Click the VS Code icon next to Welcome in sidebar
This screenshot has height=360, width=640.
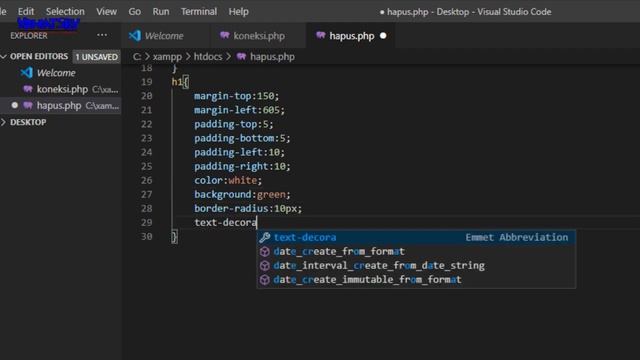coord(27,73)
